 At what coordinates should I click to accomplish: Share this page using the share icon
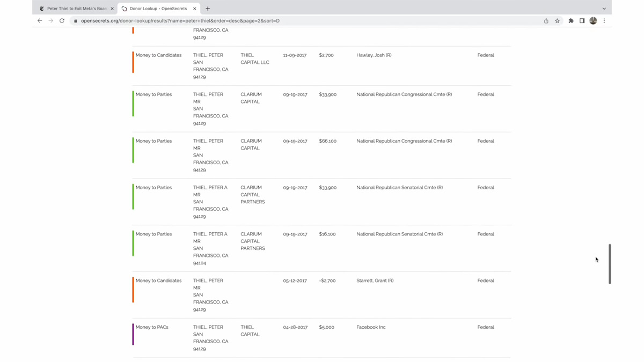[546, 21]
